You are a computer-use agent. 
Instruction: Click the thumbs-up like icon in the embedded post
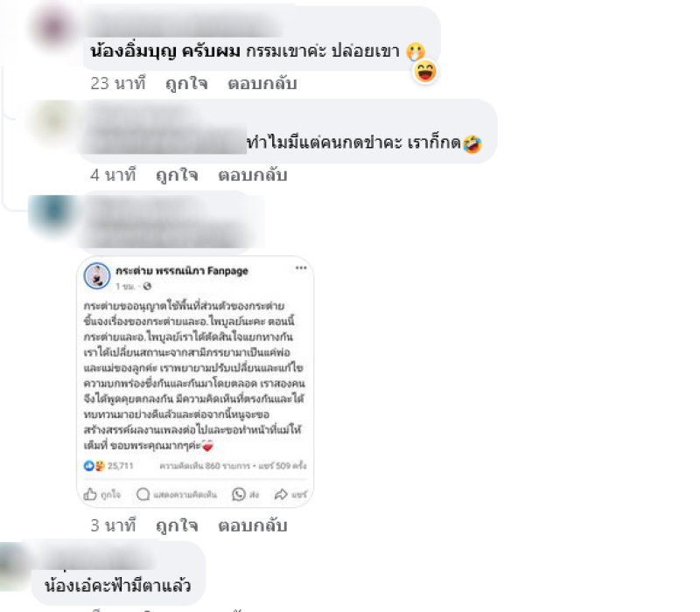click(90, 494)
